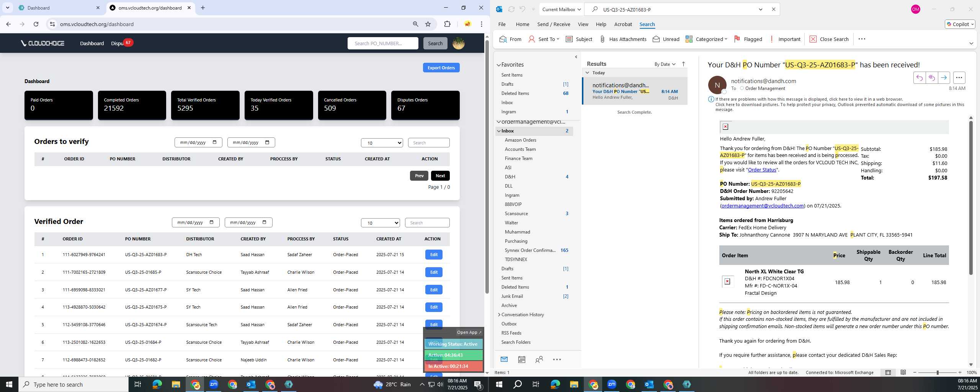Open the Categorized filter dropdown

(x=707, y=39)
